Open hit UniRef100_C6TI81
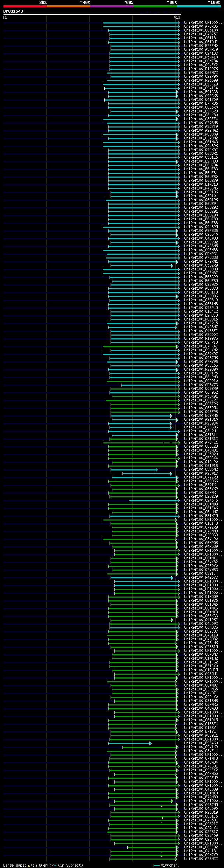Viewport: 224px width, 868px height. tap(201, 38)
